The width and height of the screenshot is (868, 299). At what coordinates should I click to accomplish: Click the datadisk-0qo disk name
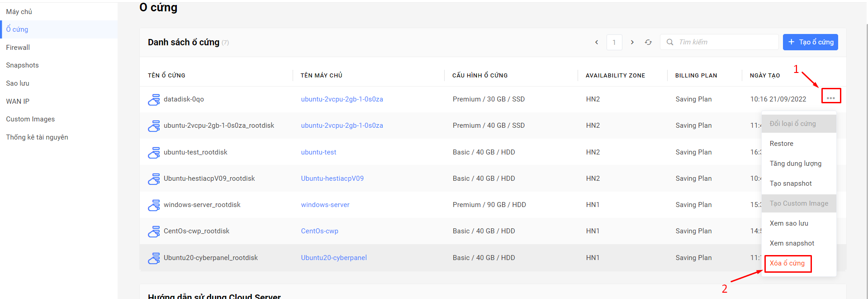pos(184,99)
